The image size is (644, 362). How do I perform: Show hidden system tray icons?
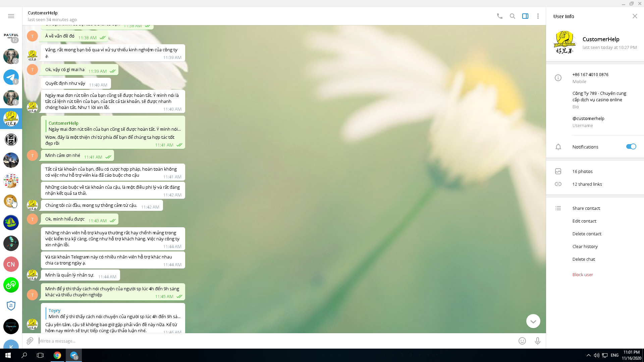coord(588,355)
